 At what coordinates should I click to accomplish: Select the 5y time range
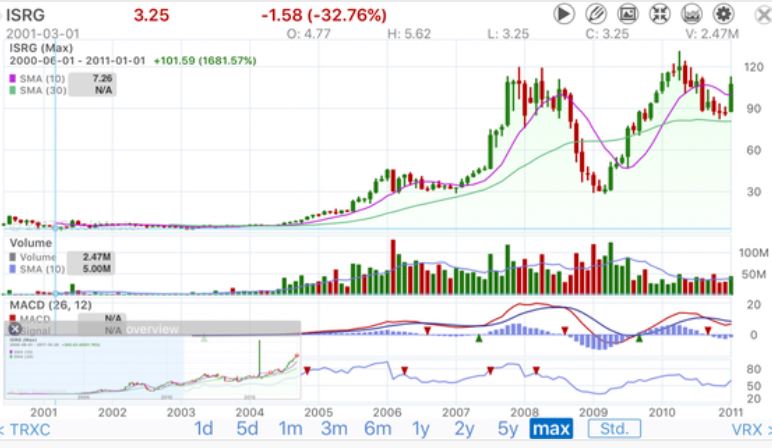click(x=508, y=430)
